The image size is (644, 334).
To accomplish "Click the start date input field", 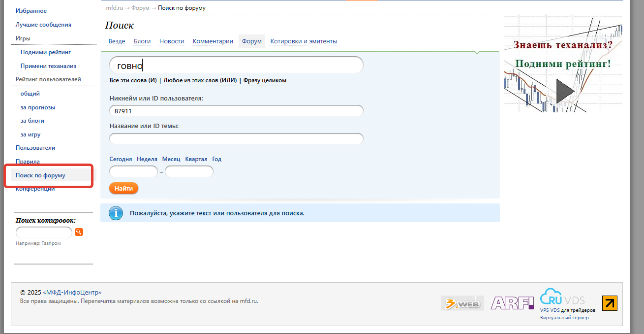I will (x=133, y=171).
